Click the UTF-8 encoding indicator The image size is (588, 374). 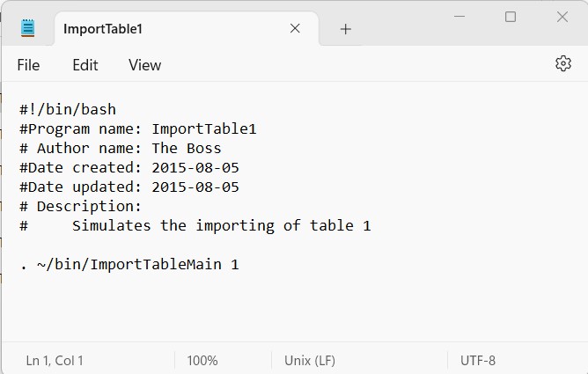pos(478,361)
